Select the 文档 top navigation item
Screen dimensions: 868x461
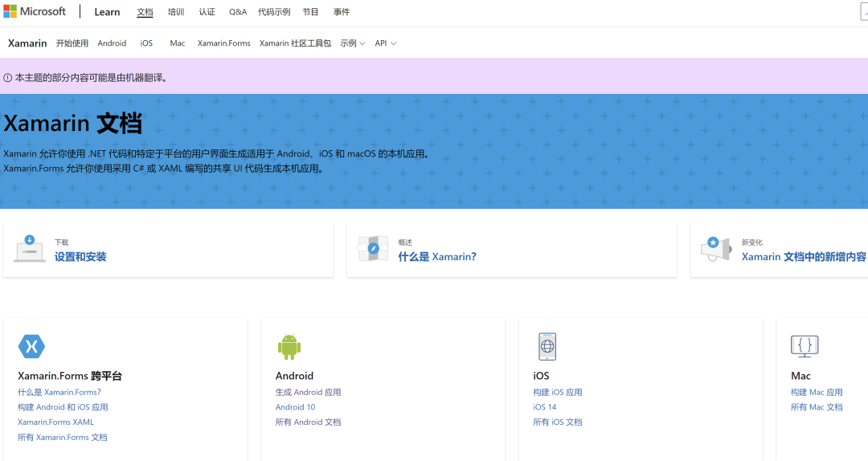145,11
